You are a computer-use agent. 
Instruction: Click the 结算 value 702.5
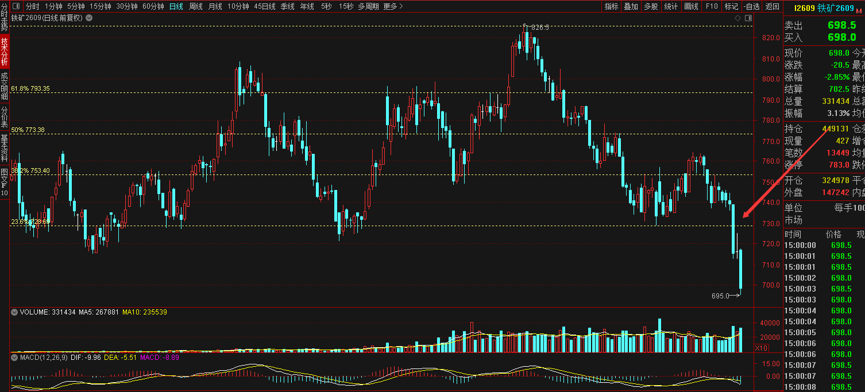(x=839, y=89)
